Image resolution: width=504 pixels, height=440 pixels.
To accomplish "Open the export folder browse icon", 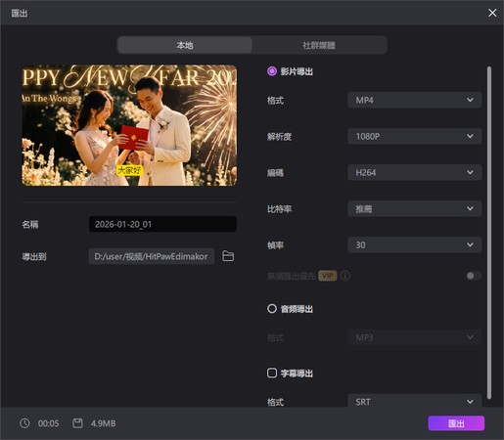I will click(x=228, y=256).
